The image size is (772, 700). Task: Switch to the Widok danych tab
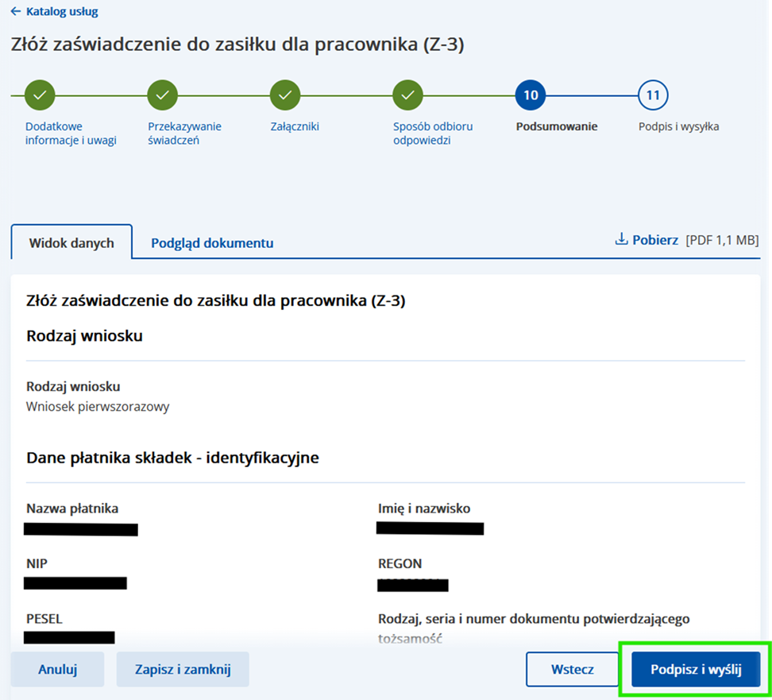point(71,243)
